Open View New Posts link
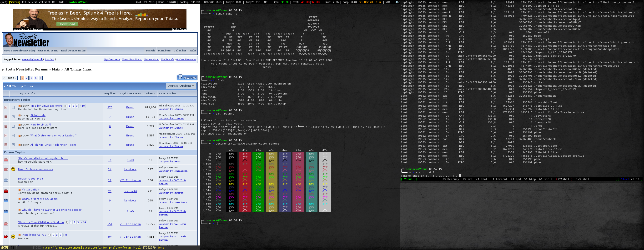 click(132, 60)
